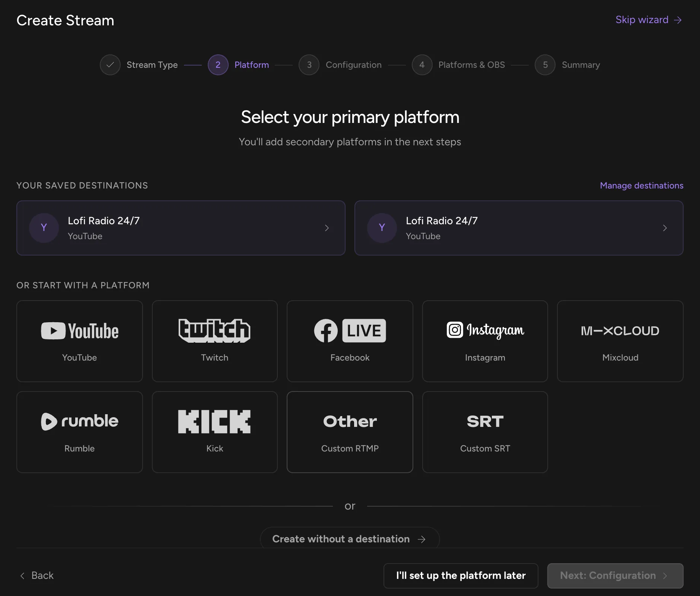
Task: Click the left Lofi Radio destination's Y avatar
Action: tap(44, 228)
